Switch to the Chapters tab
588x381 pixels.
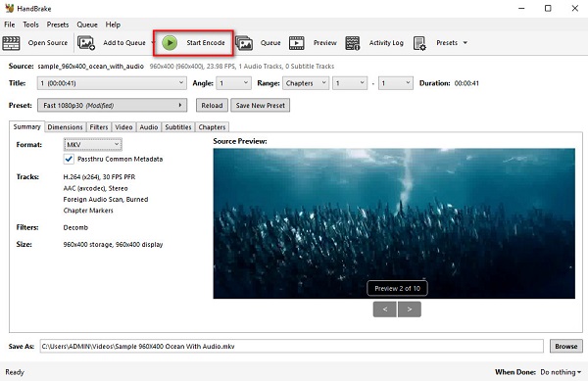click(213, 127)
